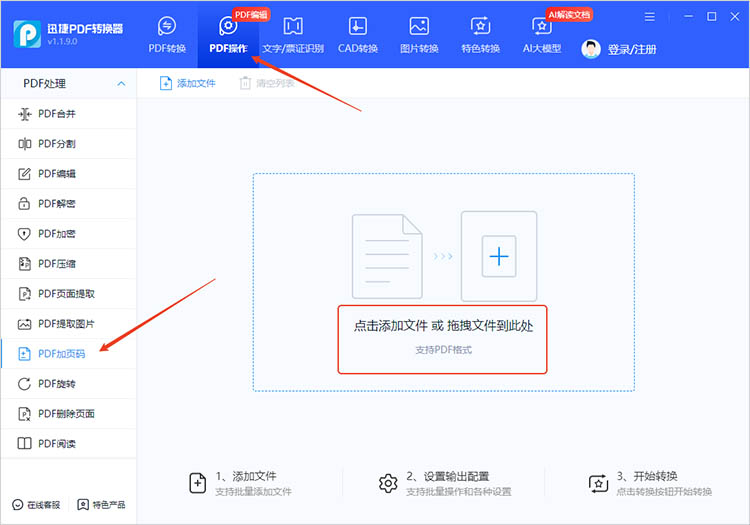Screen dimensions: 750x525
Task: Select PDF分割 in the sidebar
Action: 68,144
